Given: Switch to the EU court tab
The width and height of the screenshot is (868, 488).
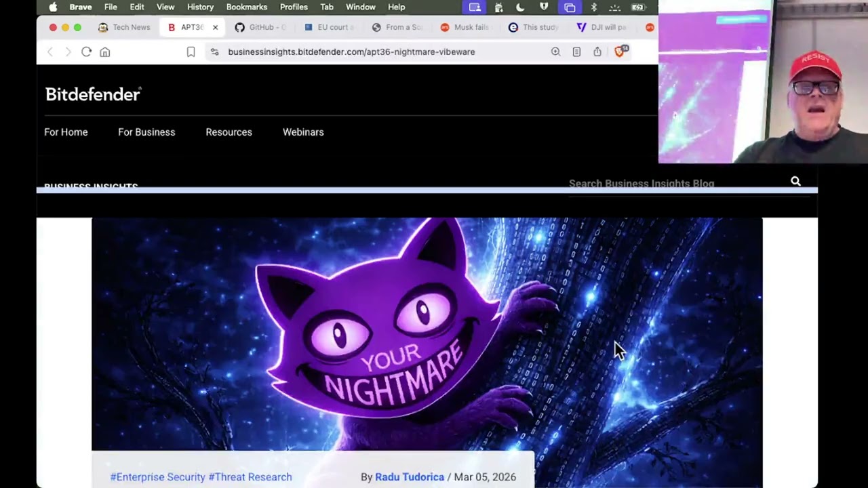Looking at the screenshot, I should point(330,27).
